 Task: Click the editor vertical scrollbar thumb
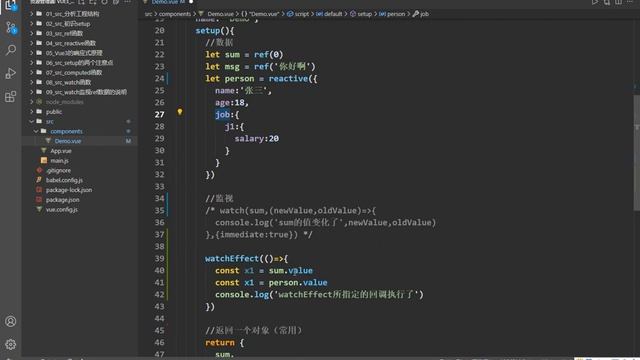tap(637, 153)
